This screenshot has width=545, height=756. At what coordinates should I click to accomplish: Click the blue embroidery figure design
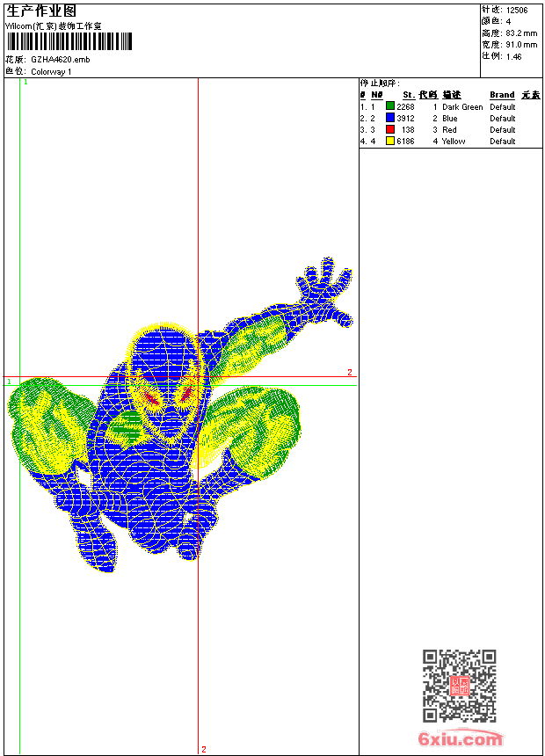pyautogui.click(x=179, y=415)
